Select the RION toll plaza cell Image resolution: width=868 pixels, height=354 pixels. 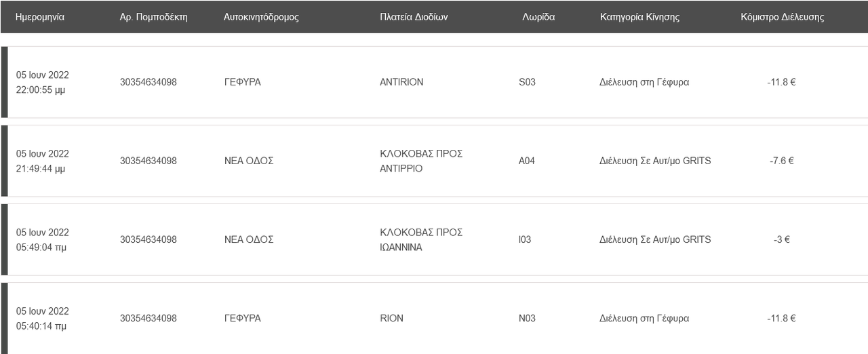[x=391, y=318]
